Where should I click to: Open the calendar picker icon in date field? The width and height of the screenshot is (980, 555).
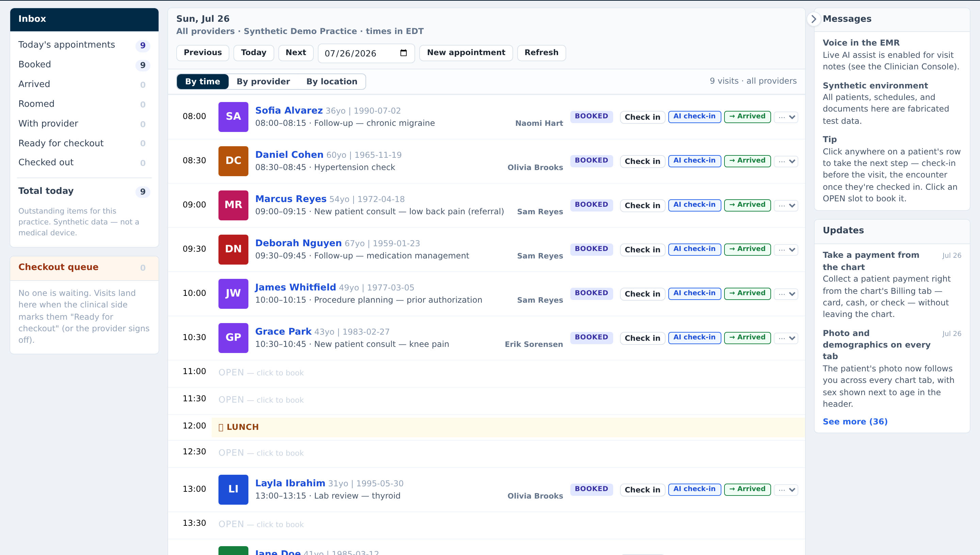click(404, 53)
